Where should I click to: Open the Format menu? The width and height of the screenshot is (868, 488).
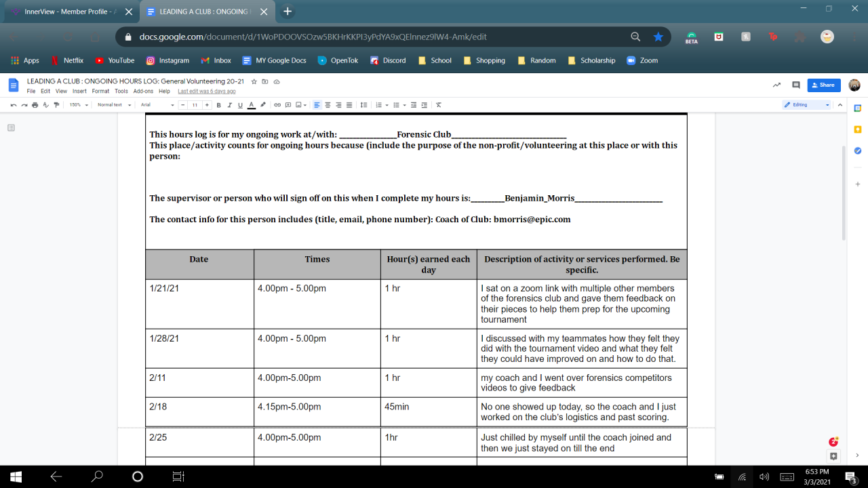100,91
